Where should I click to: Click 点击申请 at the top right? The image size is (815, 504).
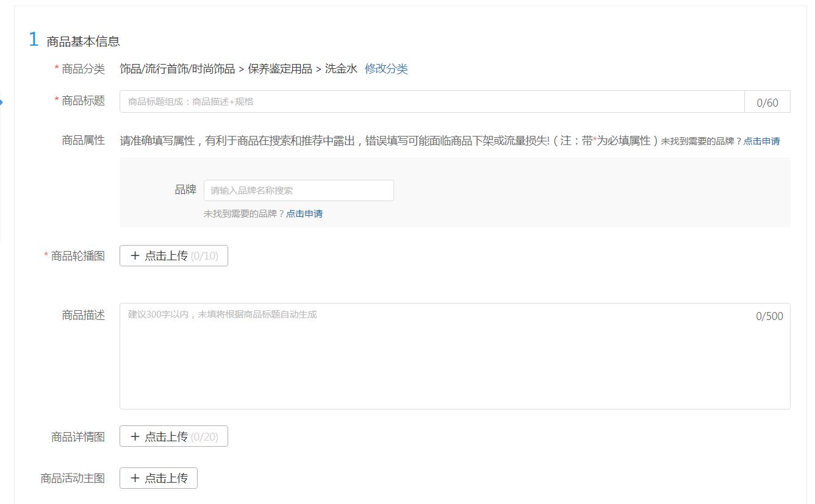[x=763, y=140]
